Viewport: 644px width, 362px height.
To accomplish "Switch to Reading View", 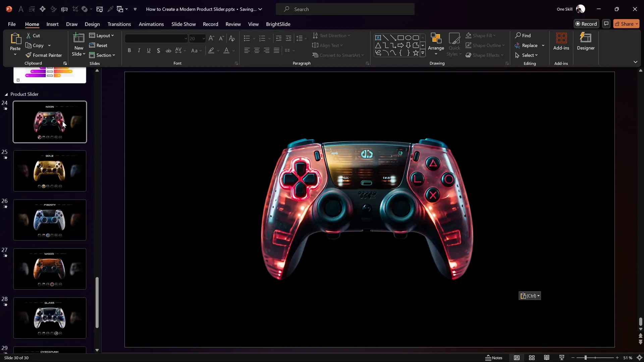I will [547, 358].
